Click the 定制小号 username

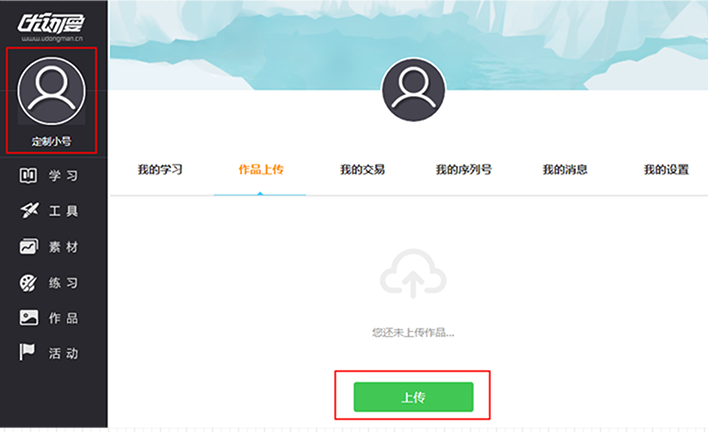point(51,141)
